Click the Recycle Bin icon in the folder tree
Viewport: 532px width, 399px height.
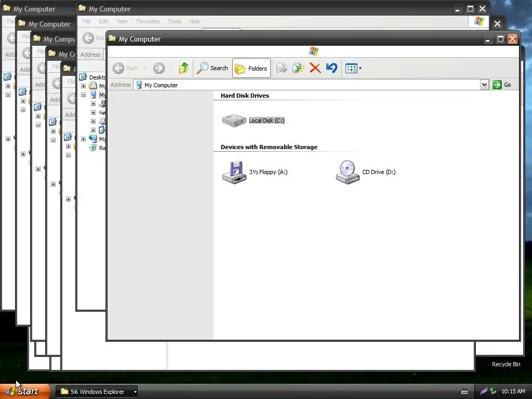point(92,148)
